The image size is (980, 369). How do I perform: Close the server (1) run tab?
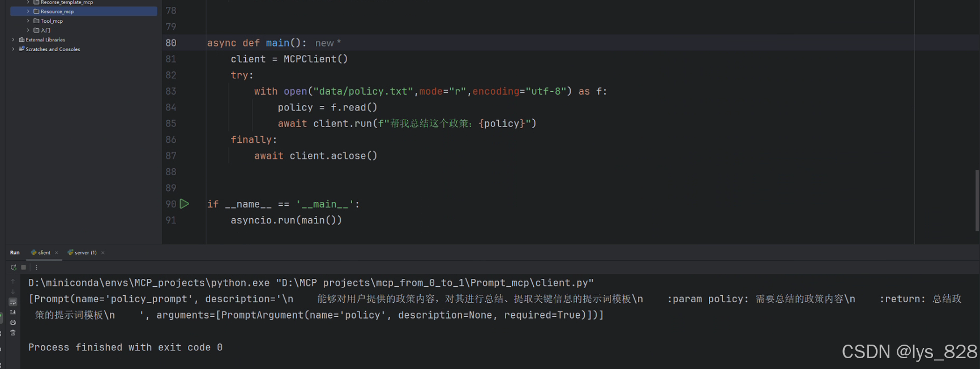102,253
